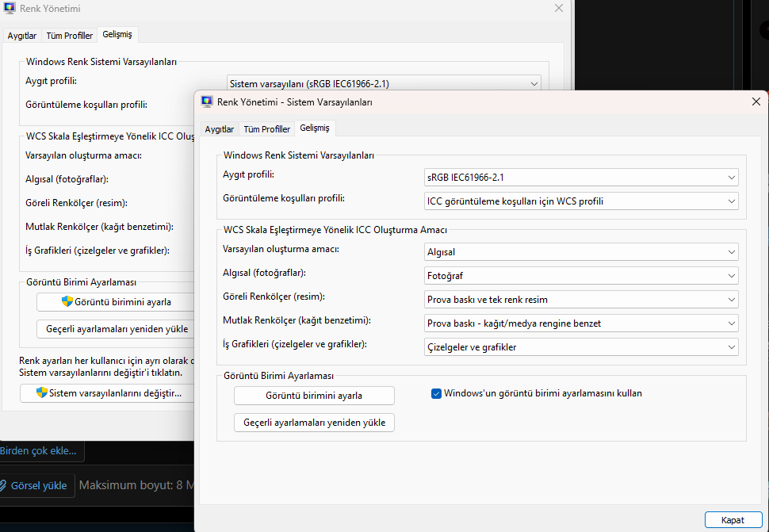The image size is (769, 532).
Task: Open İş Grafikleri dropdown showing Çizelgeler ve grafikler
Action: [581, 347]
